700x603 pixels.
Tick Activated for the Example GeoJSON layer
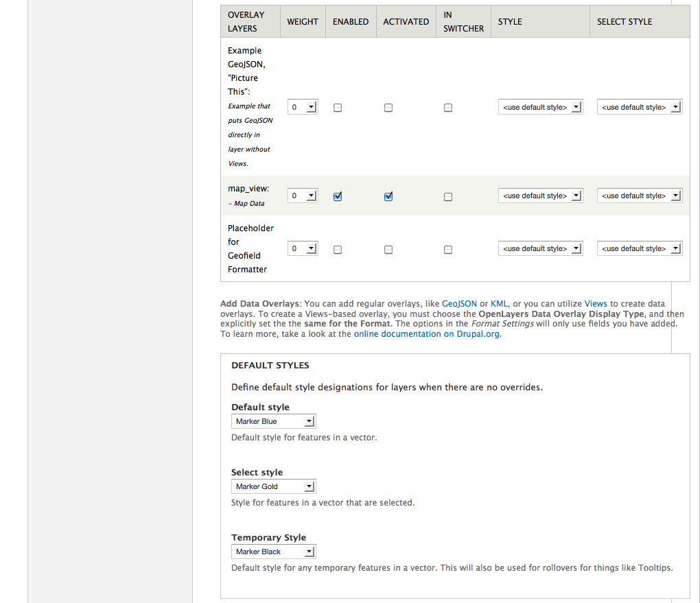[388, 108]
